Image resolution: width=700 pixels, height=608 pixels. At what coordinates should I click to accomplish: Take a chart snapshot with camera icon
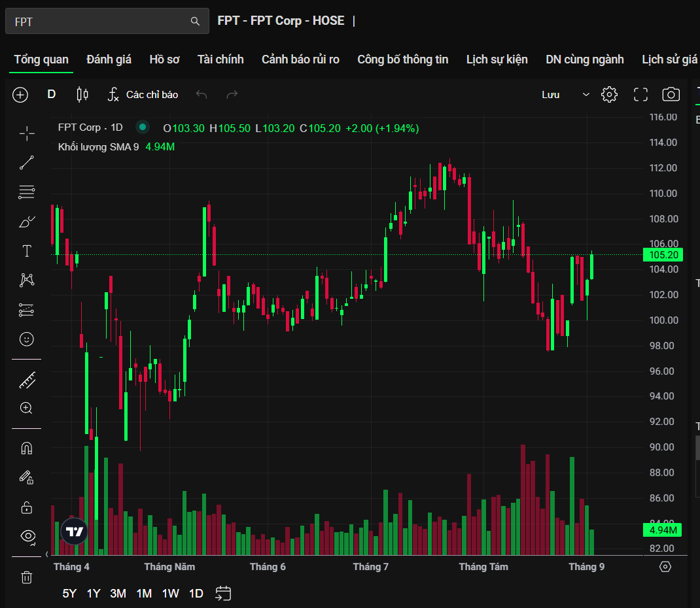(671, 95)
